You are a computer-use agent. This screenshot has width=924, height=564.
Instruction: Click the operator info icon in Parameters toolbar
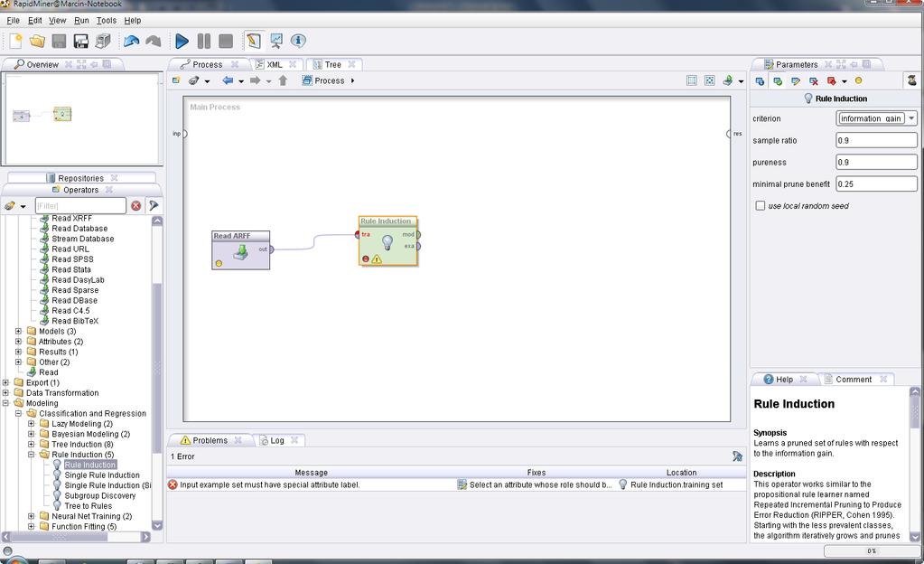tap(760, 81)
